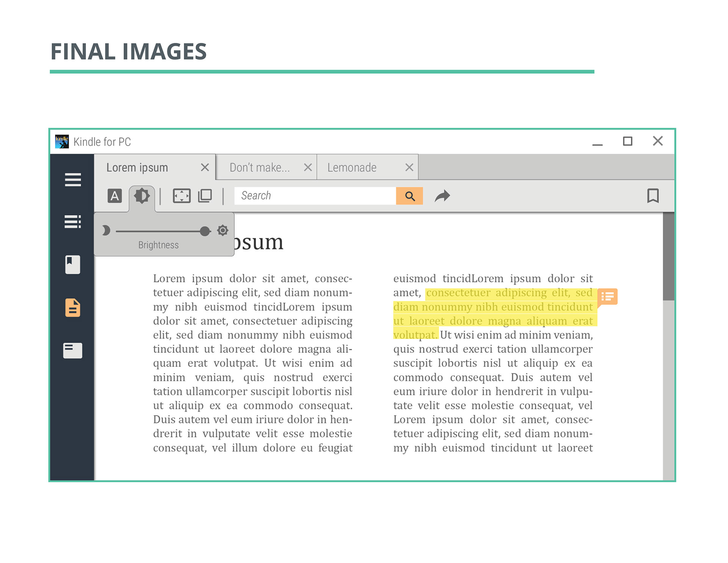Click the font settings 'A' icon
Viewport: 728px width, 563px height.
tap(115, 196)
